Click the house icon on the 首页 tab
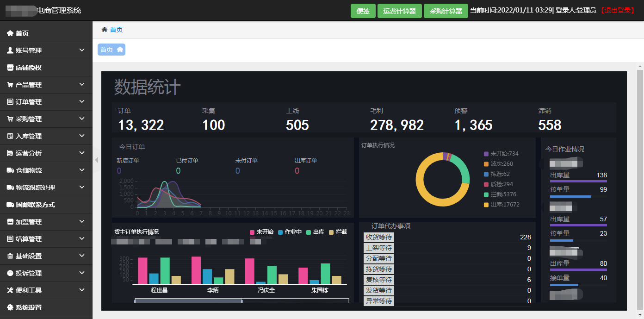The image size is (644, 319). [x=120, y=50]
